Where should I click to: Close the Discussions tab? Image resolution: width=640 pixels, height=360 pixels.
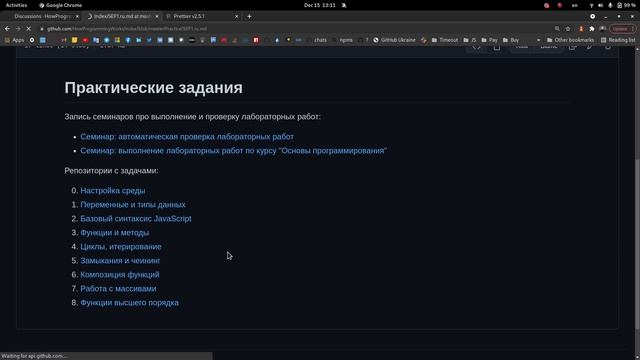click(x=77, y=16)
